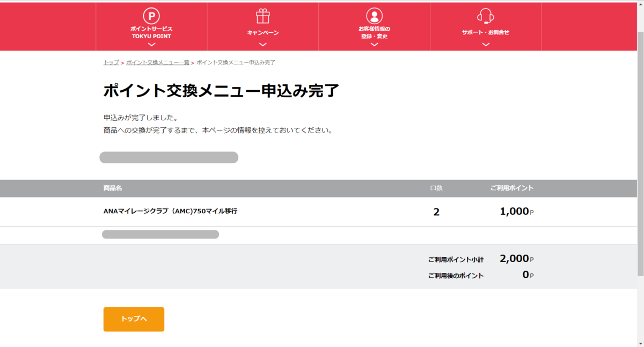Viewport: 644px width, 347px height.
Task: Open the サポート・お問合せ menu label
Action: click(x=486, y=32)
